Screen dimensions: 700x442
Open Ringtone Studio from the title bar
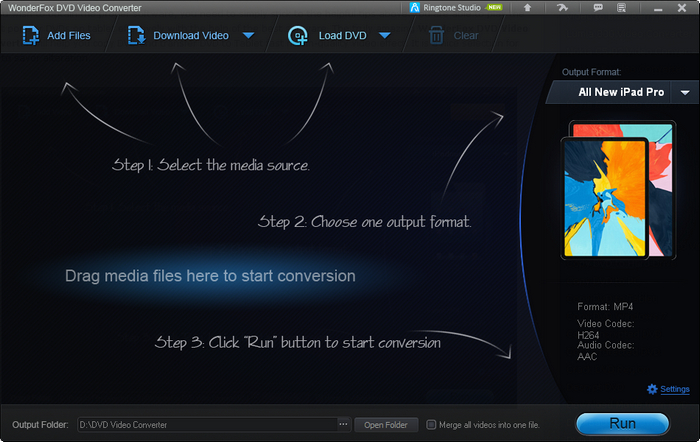456,8
